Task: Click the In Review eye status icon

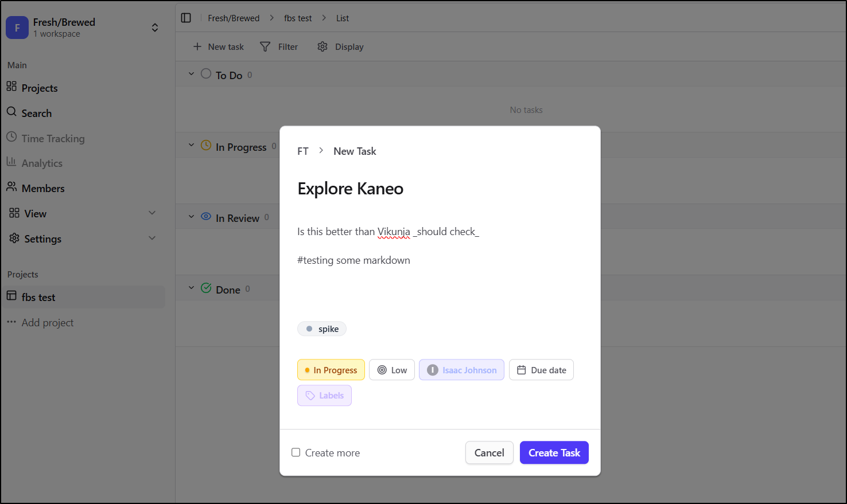Action: pos(206,217)
